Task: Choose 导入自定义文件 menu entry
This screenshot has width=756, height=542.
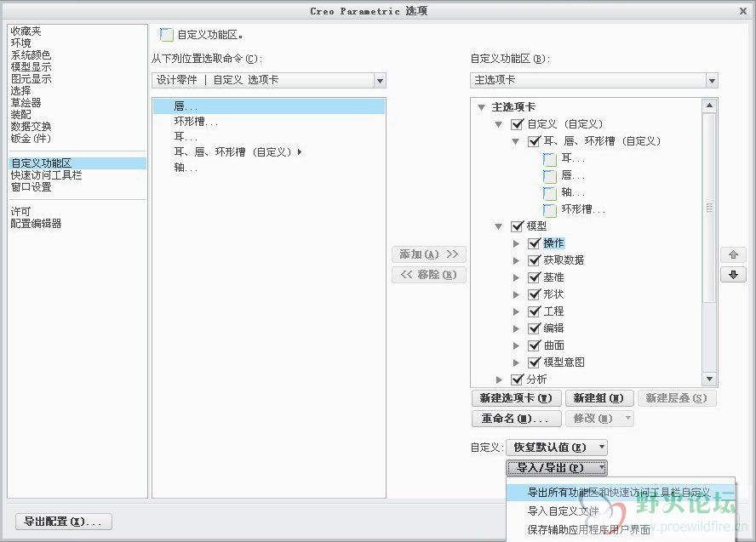Action: (x=621, y=511)
